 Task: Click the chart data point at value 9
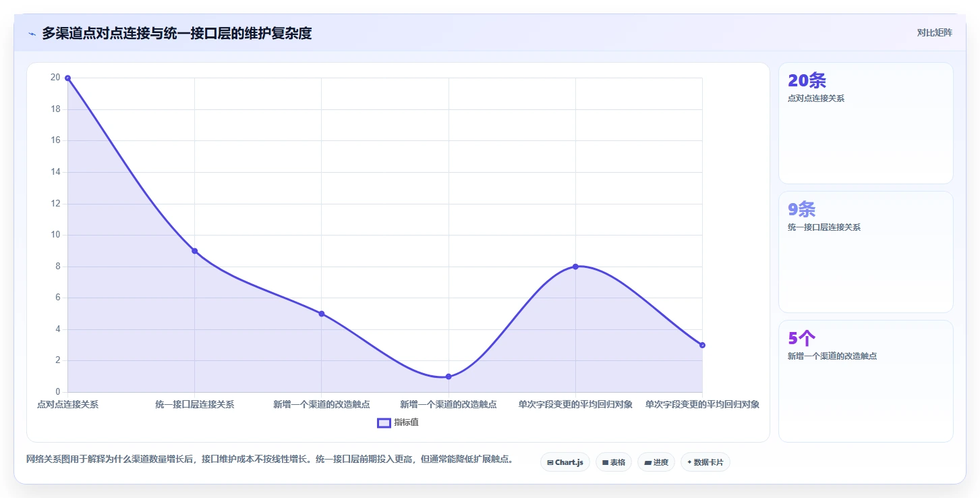pyautogui.click(x=194, y=251)
